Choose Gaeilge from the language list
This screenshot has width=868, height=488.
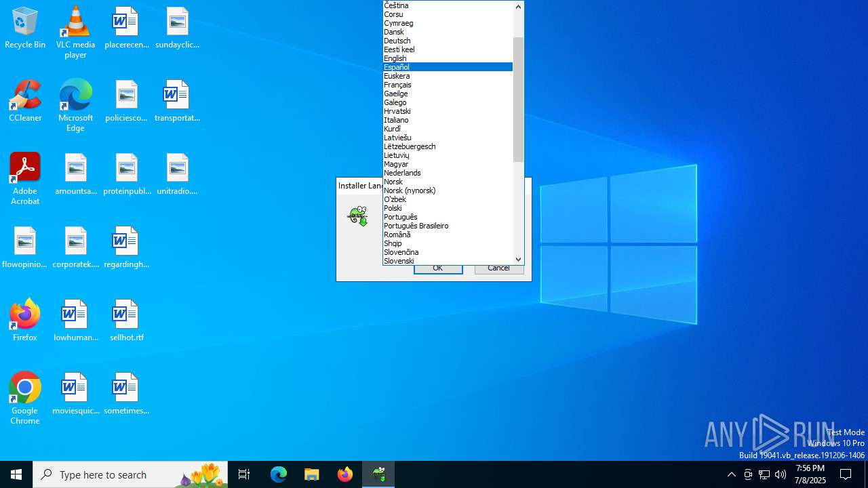click(448, 94)
